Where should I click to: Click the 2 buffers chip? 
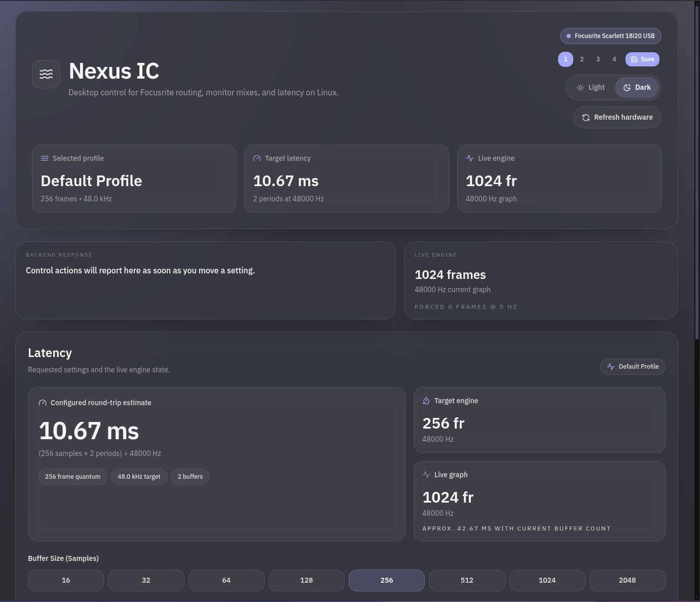(190, 477)
